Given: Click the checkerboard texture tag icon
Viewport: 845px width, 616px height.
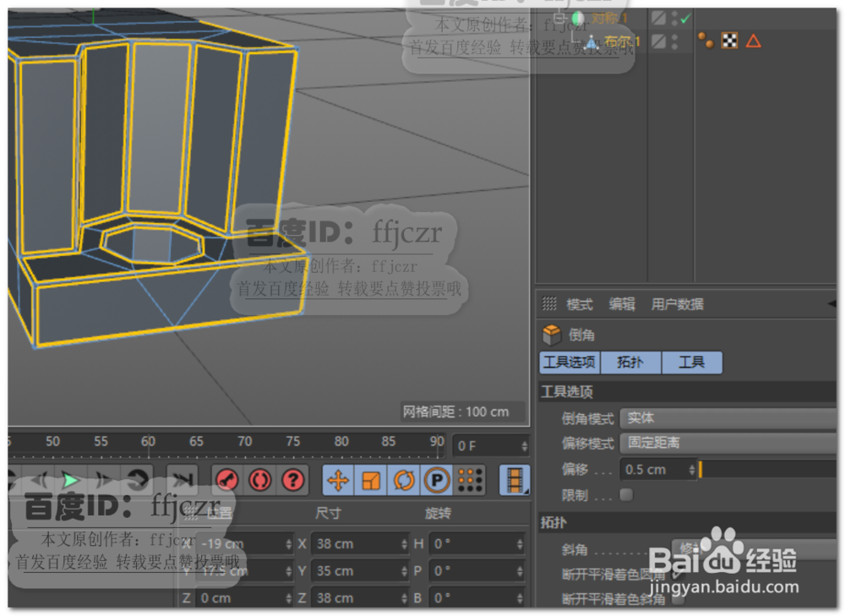Looking at the screenshot, I should (x=730, y=41).
